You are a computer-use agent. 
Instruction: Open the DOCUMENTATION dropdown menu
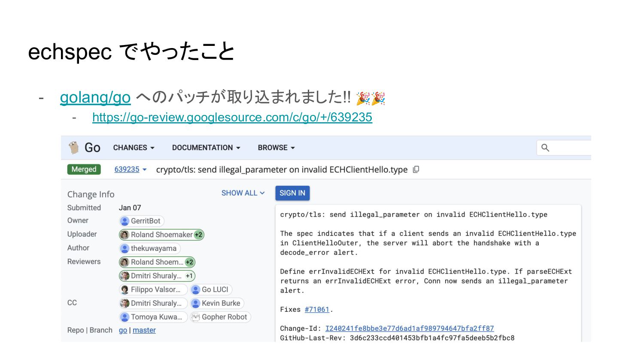click(206, 148)
